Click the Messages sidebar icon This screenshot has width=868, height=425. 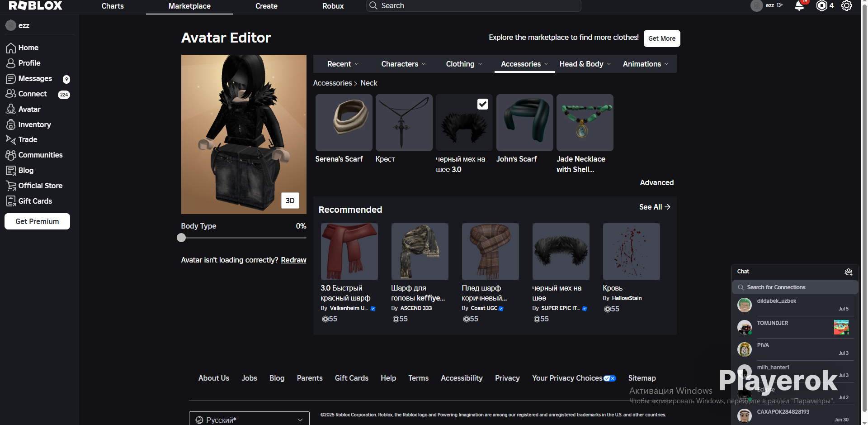tap(11, 79)
